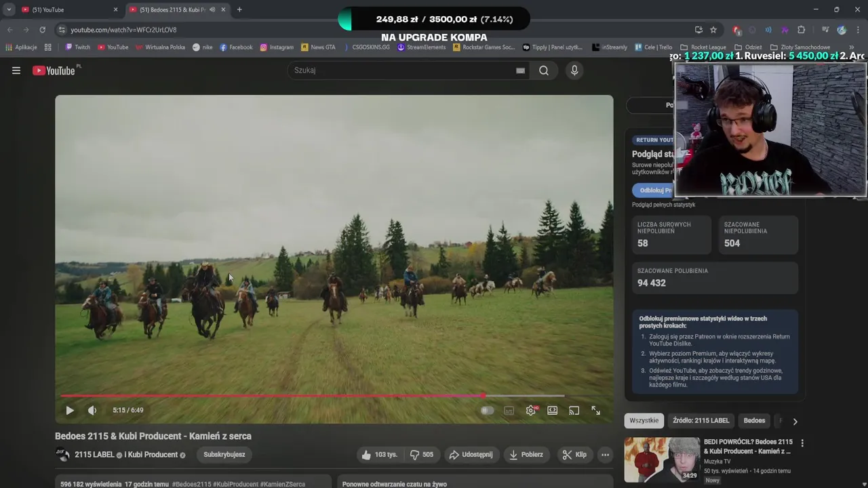Open a new browser tab with plus
The width and height of the screenshot is (868, 488).
[239, 9]
